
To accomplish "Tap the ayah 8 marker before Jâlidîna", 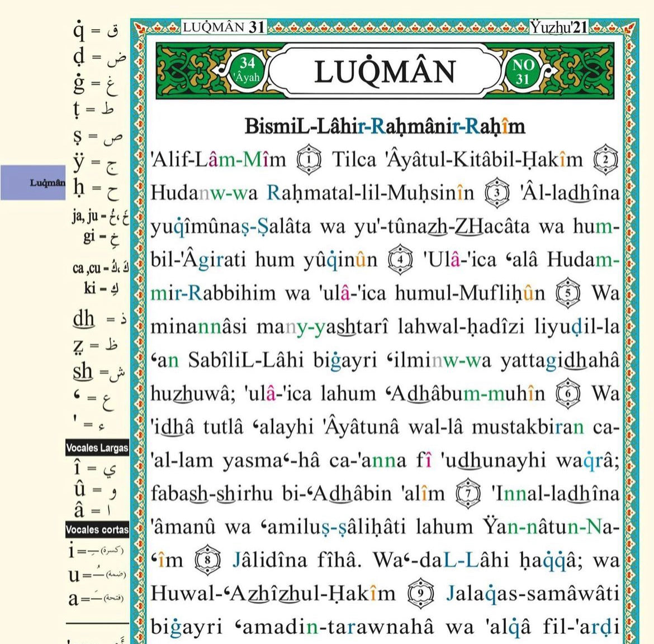I will click(x=207, y=561).
